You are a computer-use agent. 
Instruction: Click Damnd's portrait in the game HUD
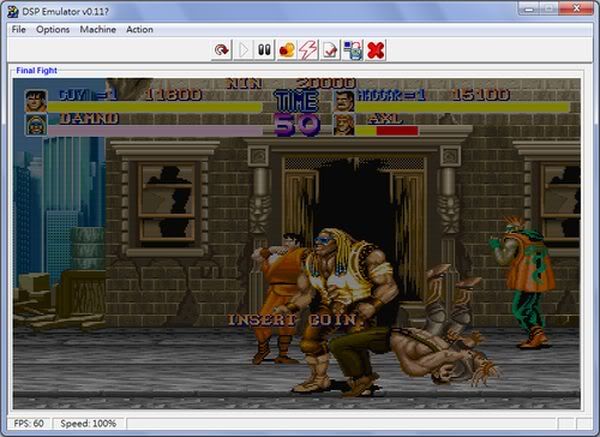(x=36, y=125)
